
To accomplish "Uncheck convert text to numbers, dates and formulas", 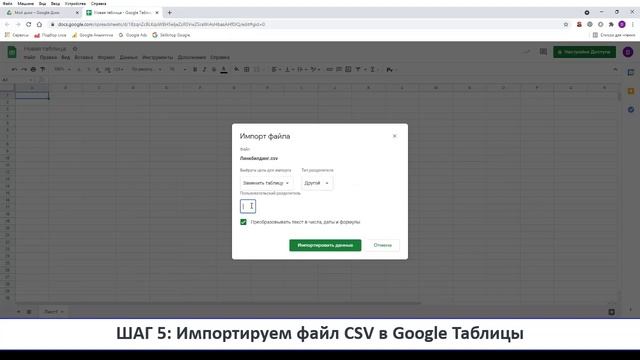I will point(243,222).
